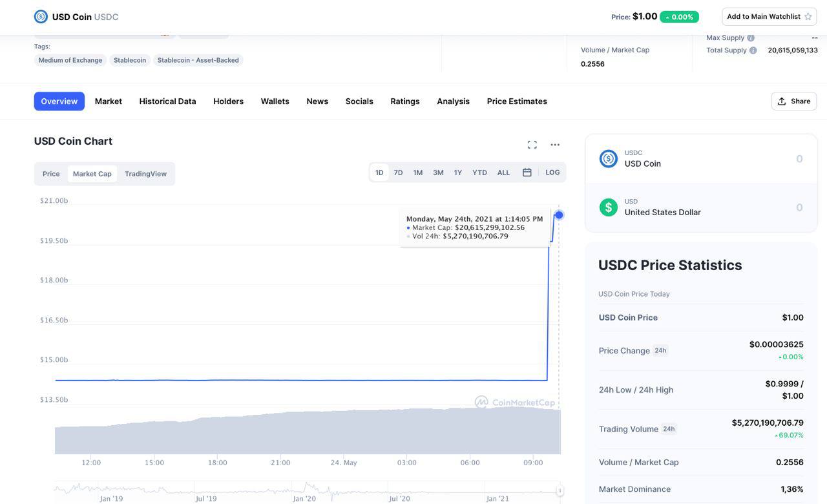The image size is (827, 504).
Task: Click the Stablecoin - Asset-Backed tag
Action: click(x=198, y=60)
